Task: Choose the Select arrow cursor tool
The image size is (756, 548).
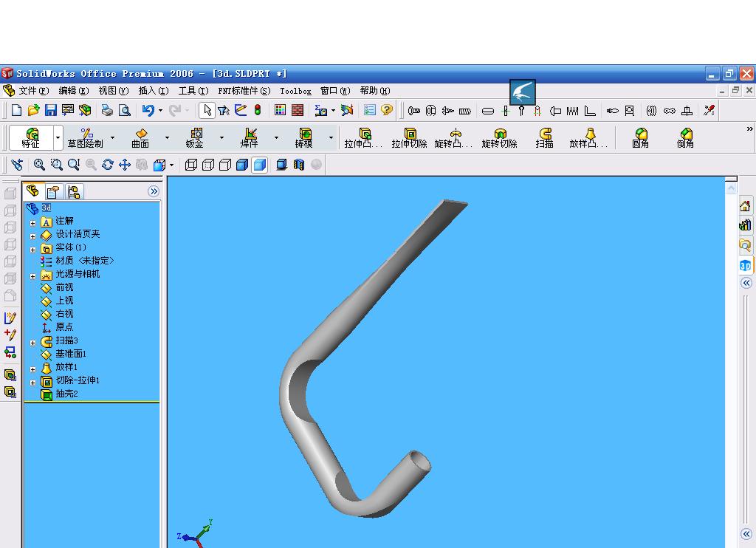Action: pyautogui.click(x=207, y=111)
